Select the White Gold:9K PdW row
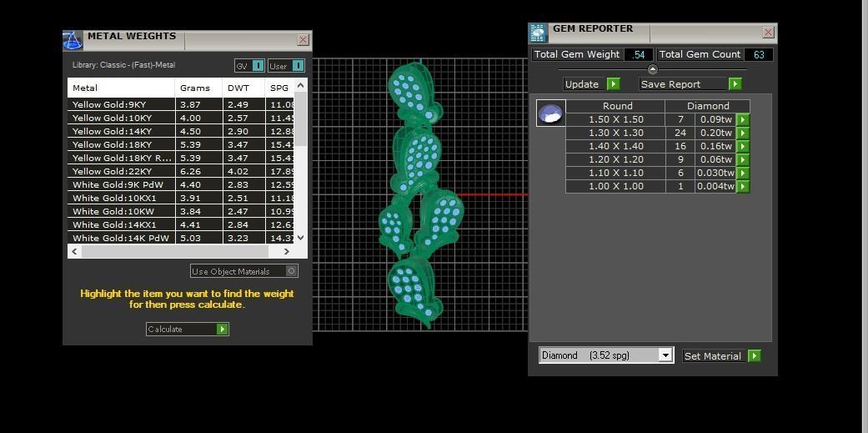The image size is (868, 433). point(180,184)
